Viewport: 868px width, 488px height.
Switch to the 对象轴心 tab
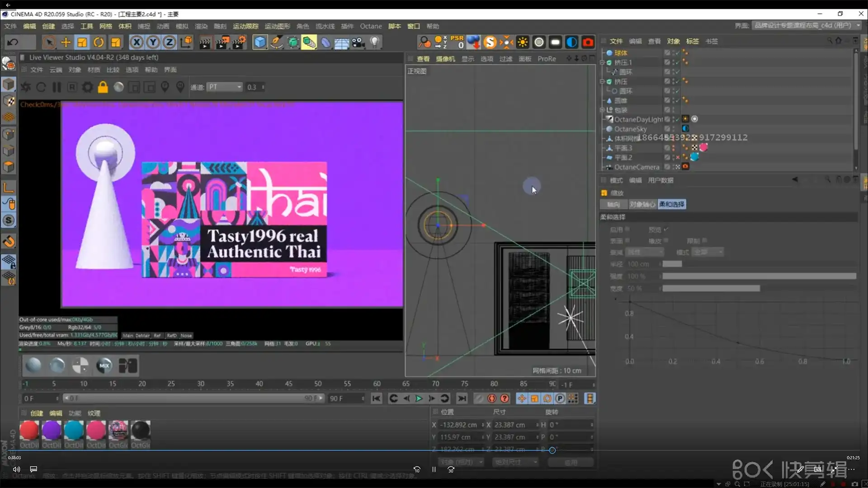pos(642,205)
